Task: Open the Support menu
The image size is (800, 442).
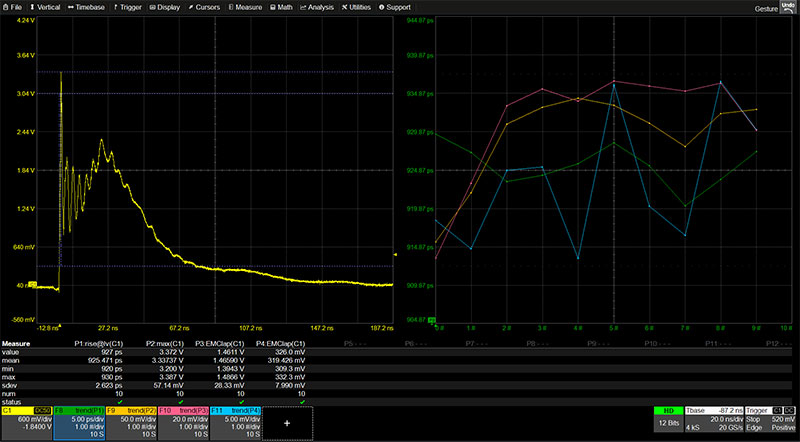Action: pyautogui.click(x=403, y=7)
